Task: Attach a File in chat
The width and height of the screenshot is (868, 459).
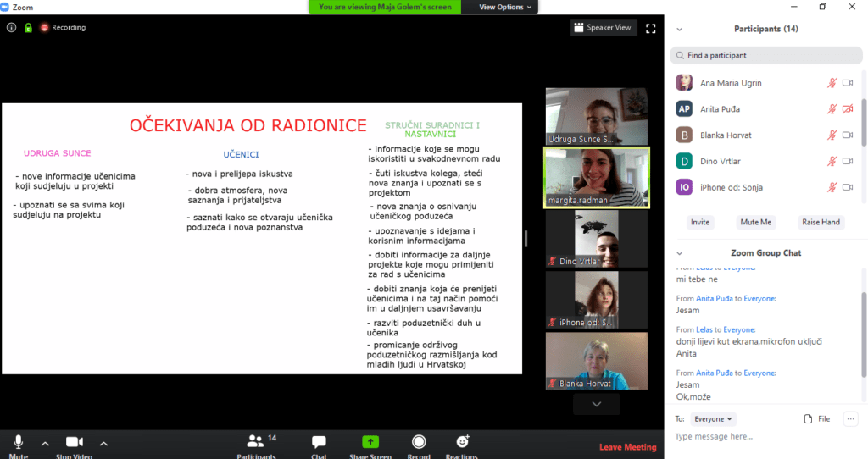Action: (817, 419)
